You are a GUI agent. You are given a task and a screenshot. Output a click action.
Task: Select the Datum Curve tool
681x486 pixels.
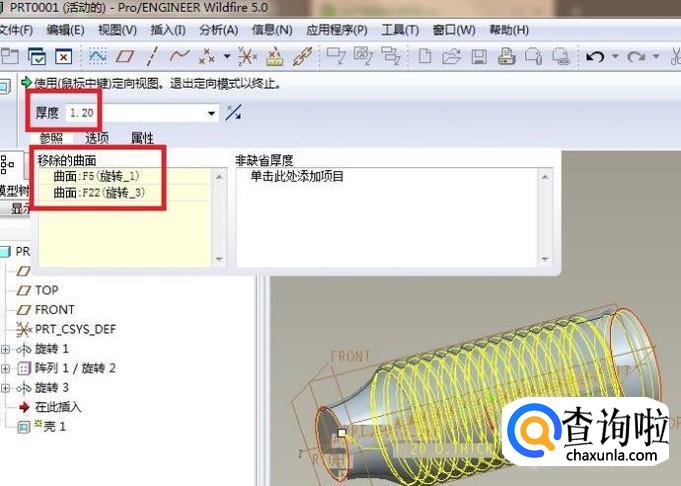[x=179, y=56]
